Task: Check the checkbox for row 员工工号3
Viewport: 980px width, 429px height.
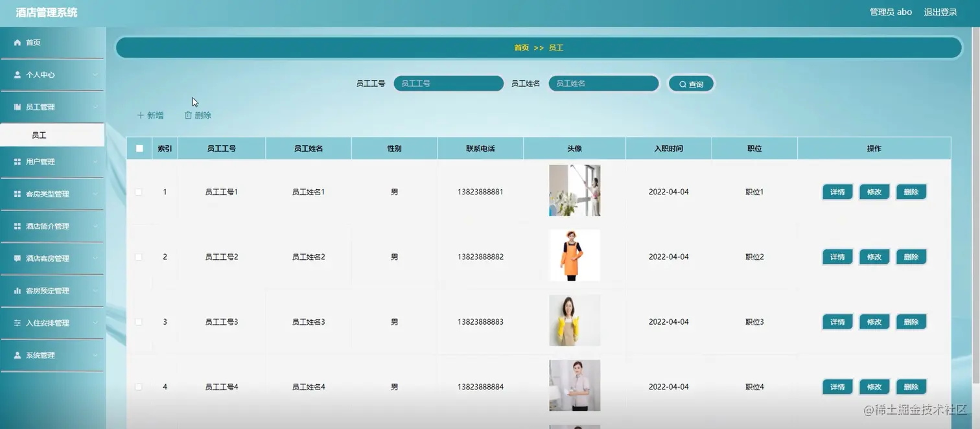Action: pyautogui.click(x=139, y=321)
